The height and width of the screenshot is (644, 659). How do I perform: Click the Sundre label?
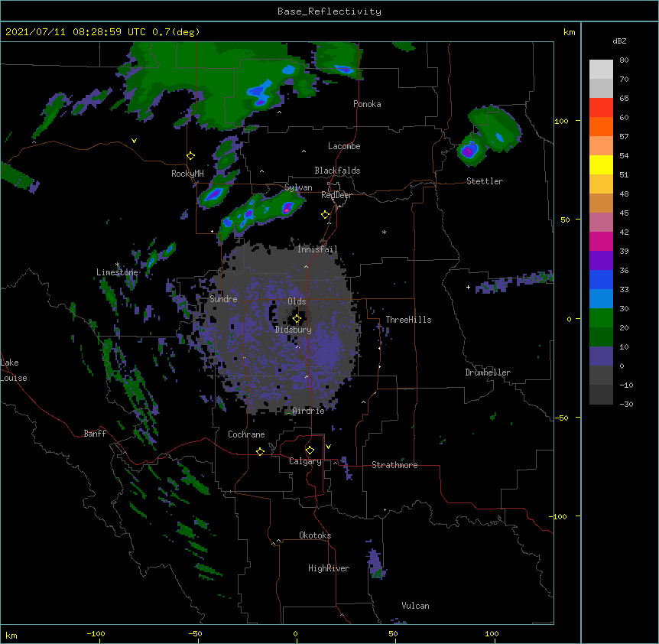pyautogui.click(x=223, y=299)
